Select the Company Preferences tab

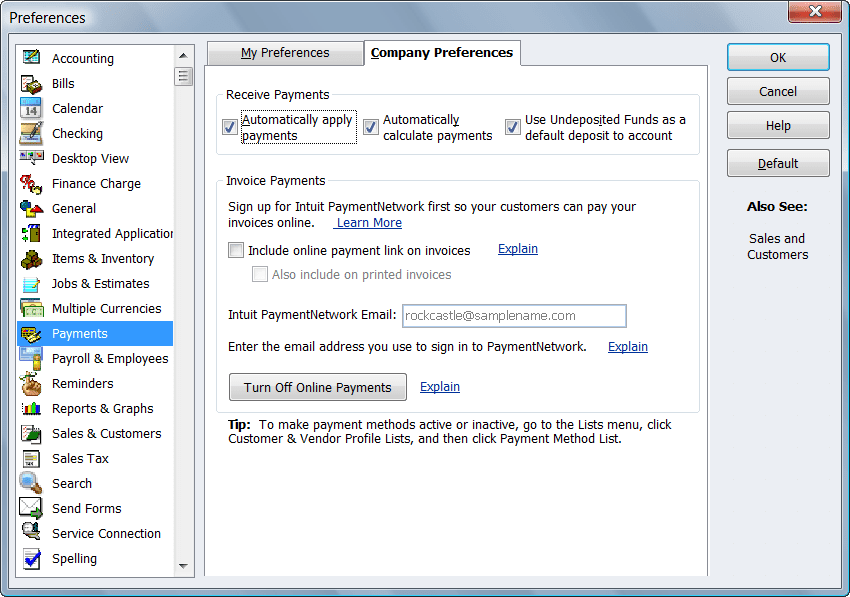(442, 52)
